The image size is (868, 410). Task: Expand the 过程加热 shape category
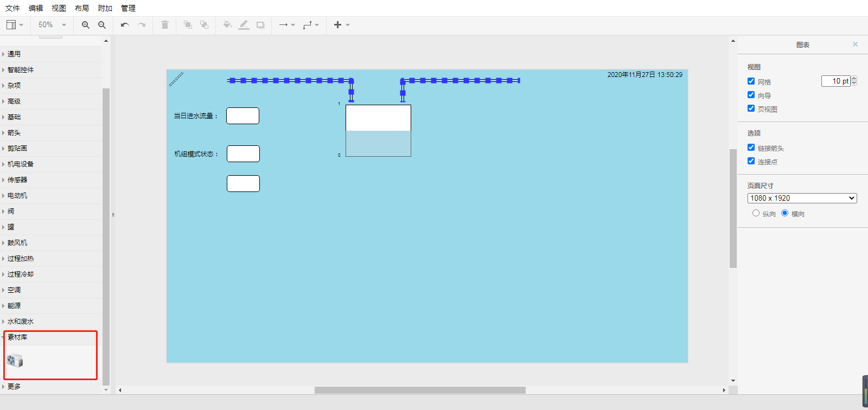(x=51, y=259)
